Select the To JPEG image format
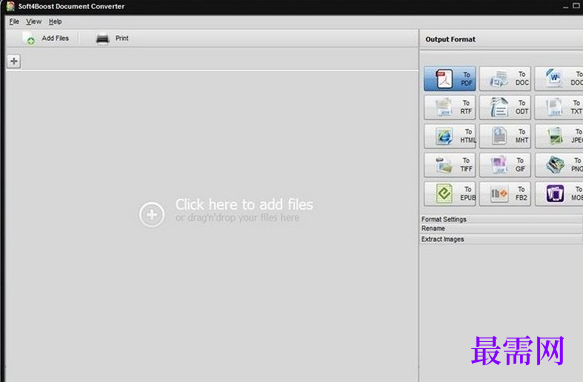Image resolution: width=583 pixels, height=382 pixels. (x=558, y=136)
